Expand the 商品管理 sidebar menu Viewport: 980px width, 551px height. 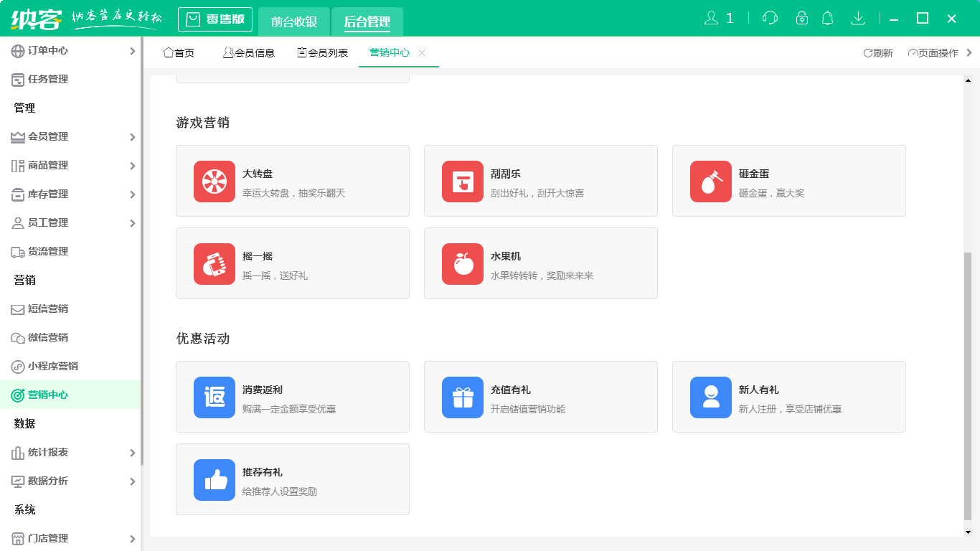(72, 165)
